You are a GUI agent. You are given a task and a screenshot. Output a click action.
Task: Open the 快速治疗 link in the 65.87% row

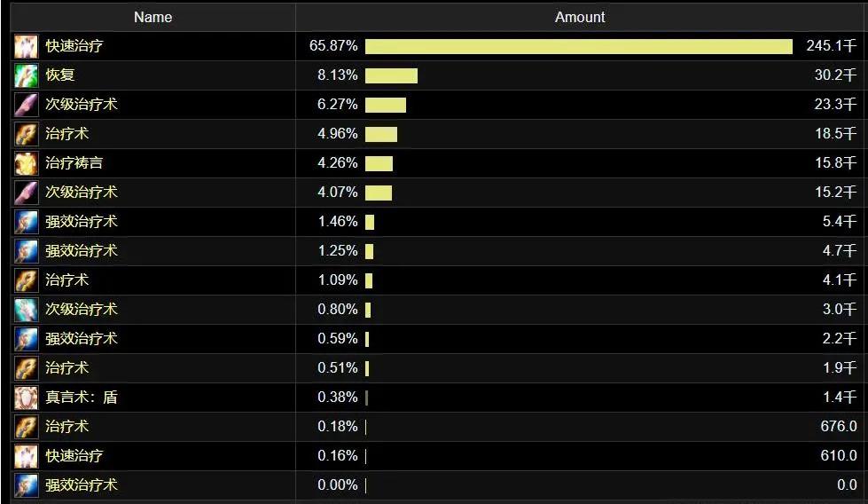74,46
